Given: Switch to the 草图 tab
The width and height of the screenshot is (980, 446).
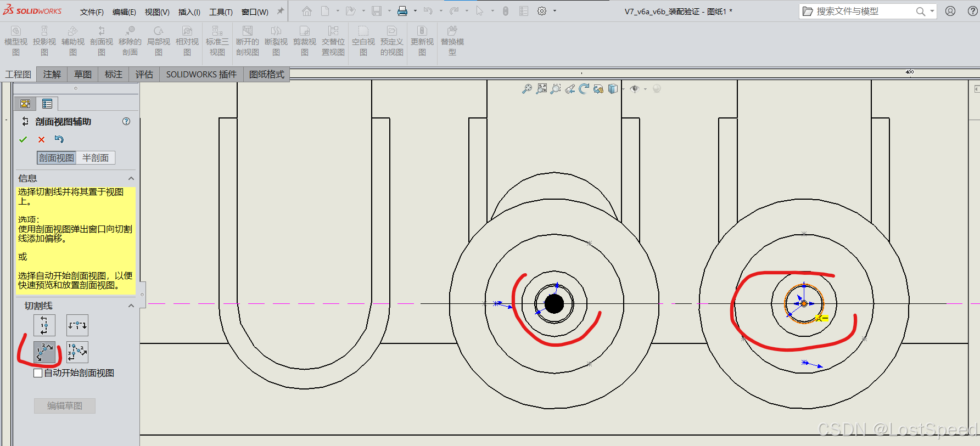Looking at the screenshot, I should 83,75.
